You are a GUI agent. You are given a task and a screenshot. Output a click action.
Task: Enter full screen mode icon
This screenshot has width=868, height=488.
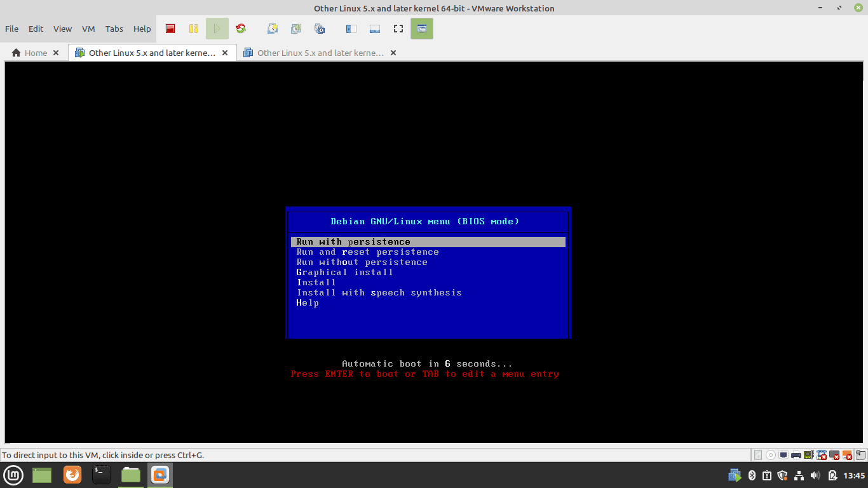[x=398, y=29]
